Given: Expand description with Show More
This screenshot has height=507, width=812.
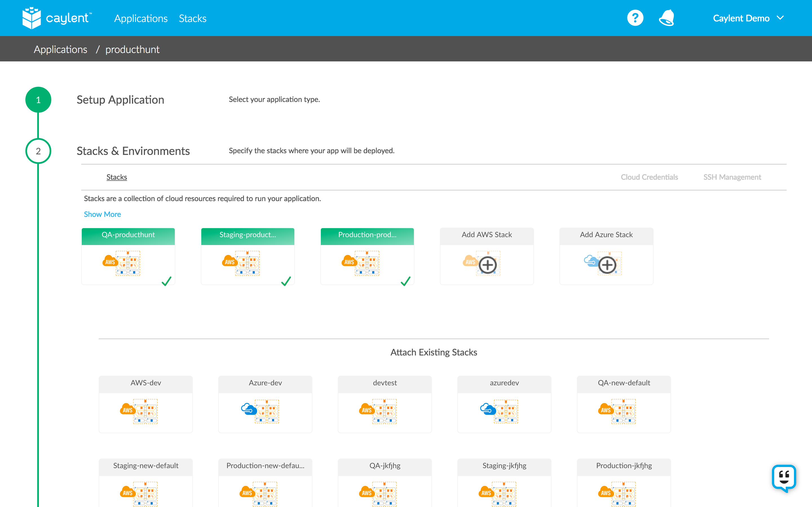Looking at the screenshot, I should click(x=102, y=214).
